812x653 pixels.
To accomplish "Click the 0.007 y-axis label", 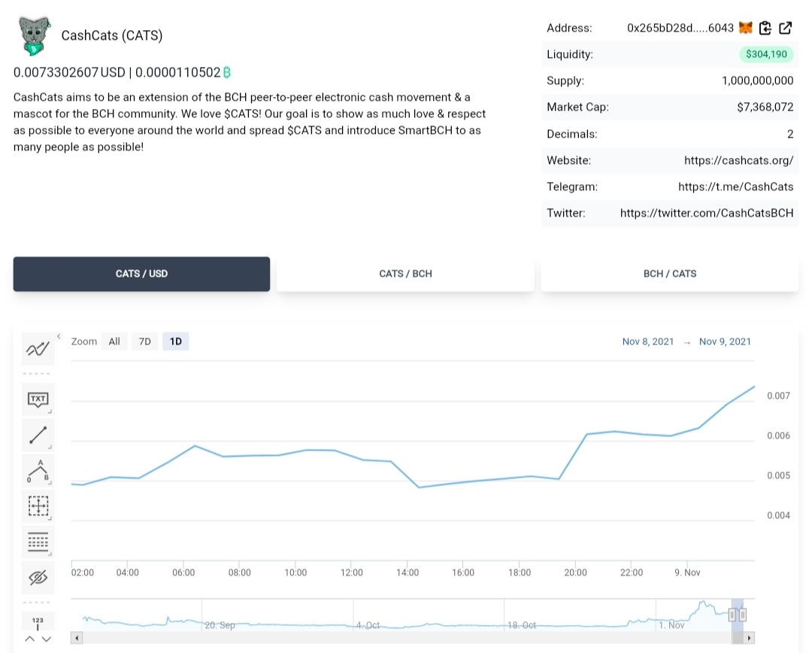I will [x=778, y=396].
